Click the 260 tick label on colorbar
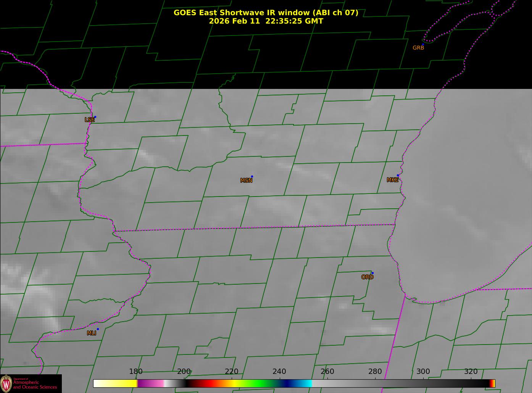 327,371
